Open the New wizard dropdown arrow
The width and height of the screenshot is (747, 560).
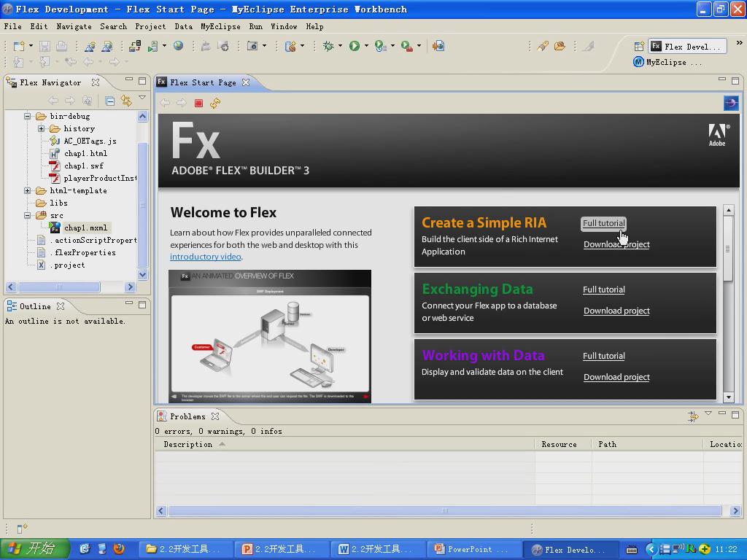pos(31,46)
